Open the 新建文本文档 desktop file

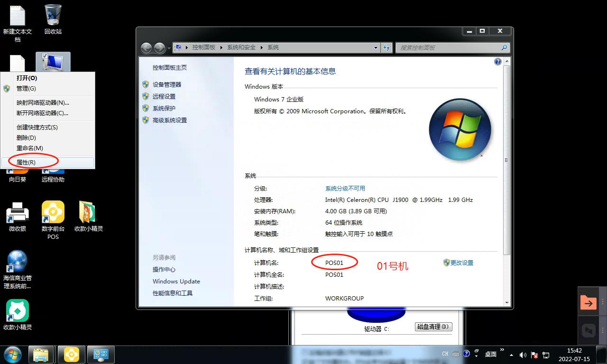tap(18, 23)
